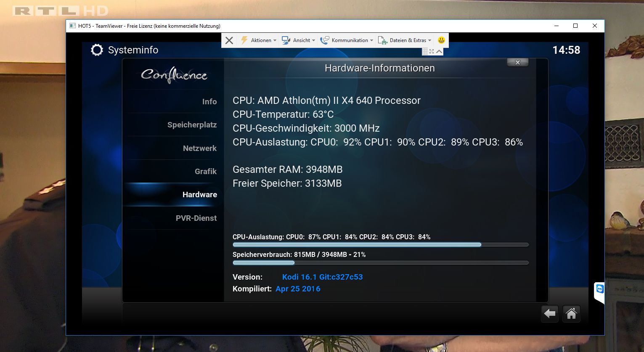The width and height of the screenshot is (644, 352).
Task: Click the CPU-Geschwindigkeit: 3000 MHz line
Action: point(306,128)
